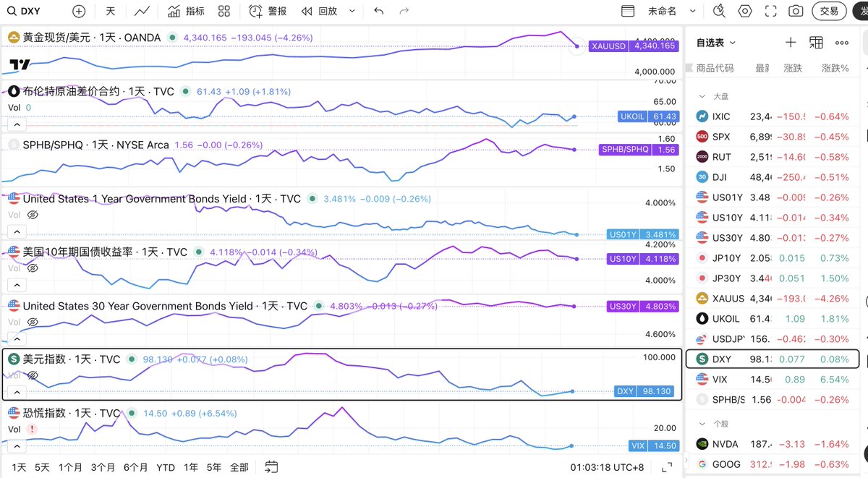Add a compare symbol with plus icon
Viewport: 868px width, 478px height.
click(79, 11)
